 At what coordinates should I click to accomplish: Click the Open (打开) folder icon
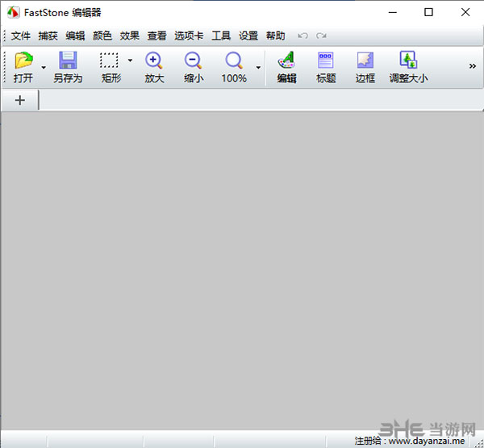(x=23, y=61)
